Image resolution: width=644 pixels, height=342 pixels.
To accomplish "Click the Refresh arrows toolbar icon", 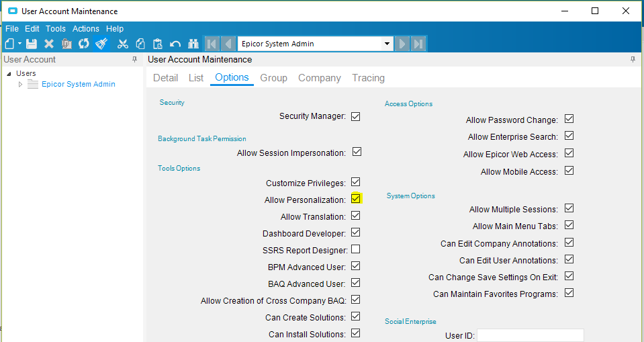I will [84, 44].
